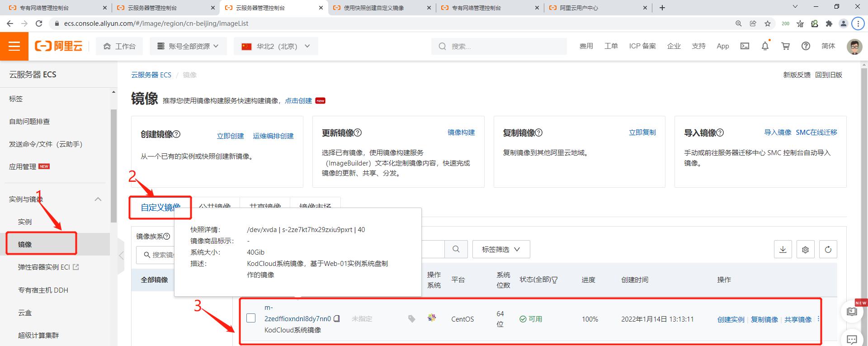Open 企业 menu in header
This screenshot has width=868, height=346.
[674, 46]
